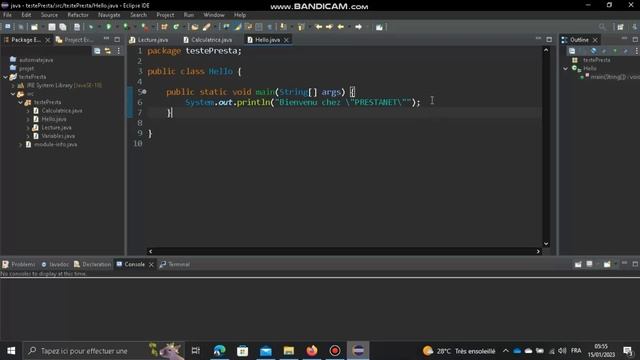
Task: Open the Refactor menu
Action: click(x=78, y=15)
